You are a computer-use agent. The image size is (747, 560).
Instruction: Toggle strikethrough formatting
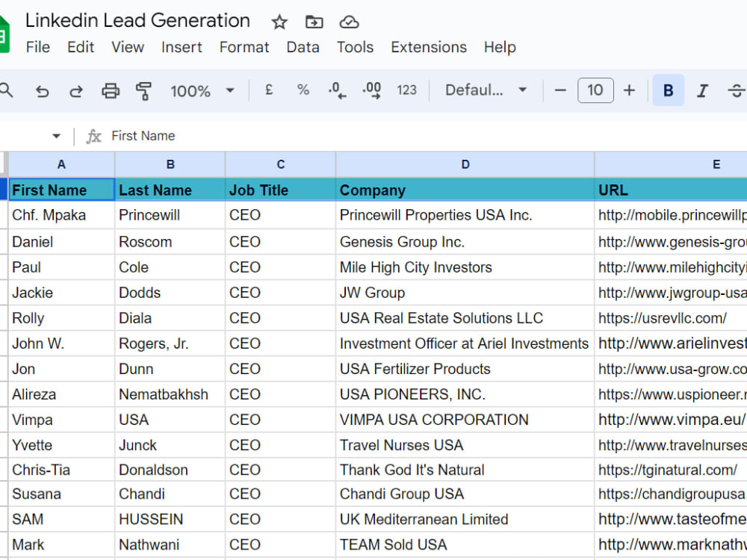pos(736,90)
